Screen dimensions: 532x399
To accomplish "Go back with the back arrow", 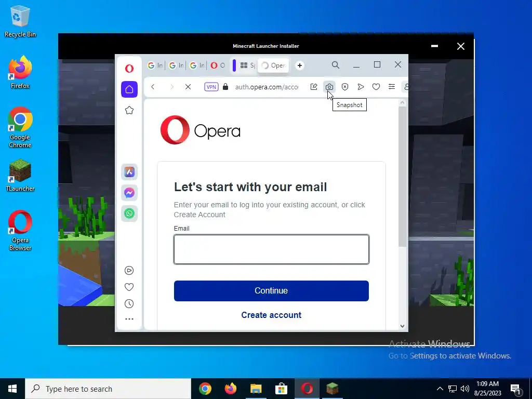I will [153, 87].
